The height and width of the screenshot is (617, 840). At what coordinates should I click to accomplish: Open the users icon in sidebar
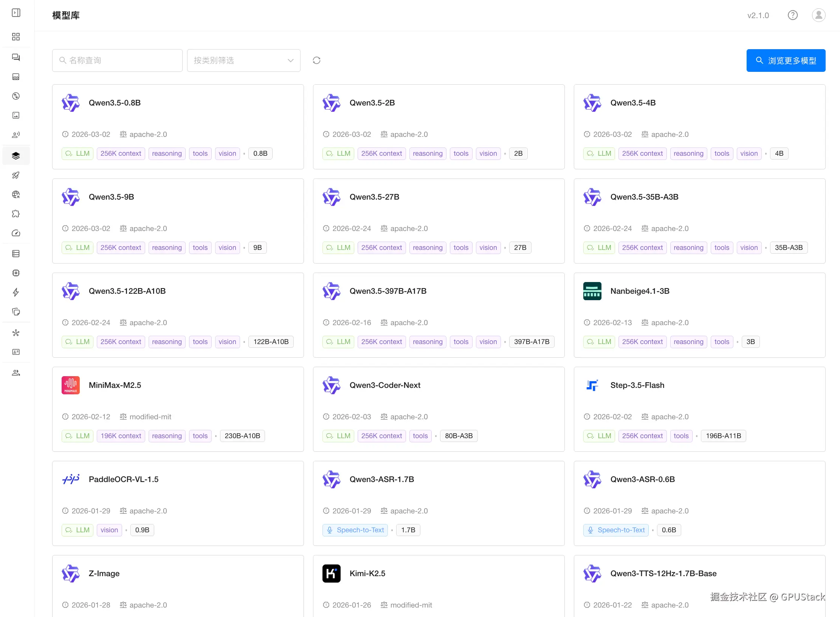pyautogui.click(x=16, y=373)
